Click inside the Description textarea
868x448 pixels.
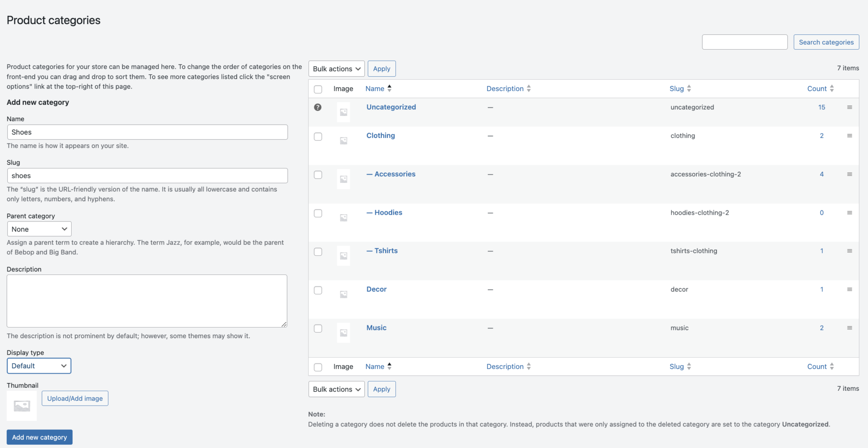coord(147,301)
